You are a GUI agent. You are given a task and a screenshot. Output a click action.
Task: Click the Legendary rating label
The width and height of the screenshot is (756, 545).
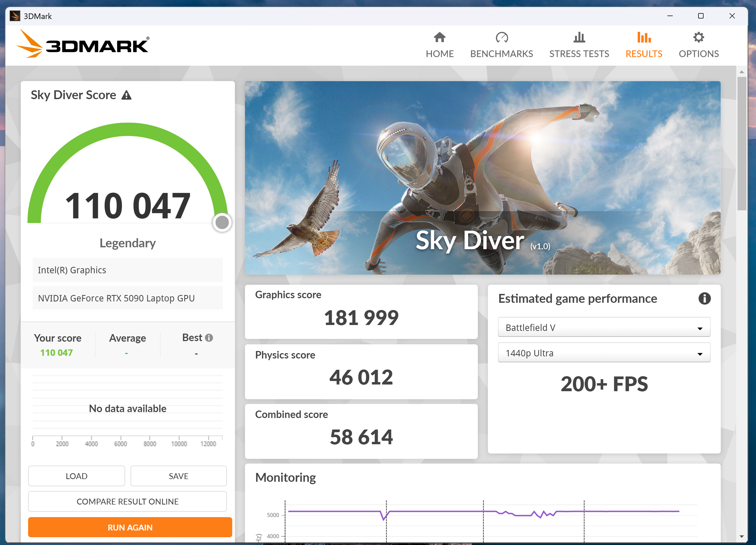pyautogui.click(x=127, y=243)
